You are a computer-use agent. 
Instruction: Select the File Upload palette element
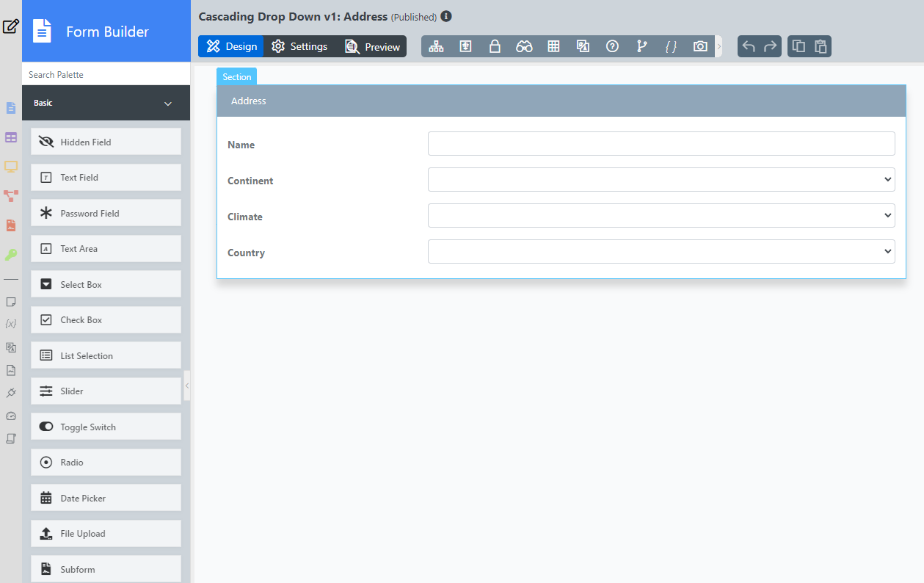(x=106, y=533)
